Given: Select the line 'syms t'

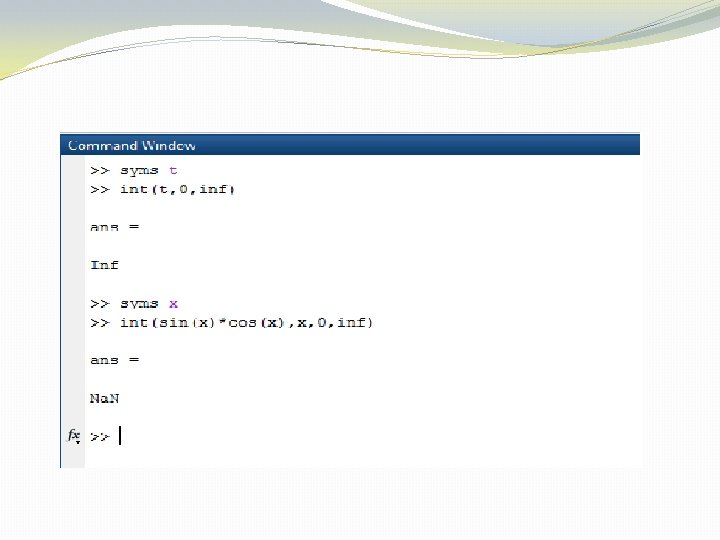Looking at the screenshot, I should pyautogui.click(x=148, y=171).
